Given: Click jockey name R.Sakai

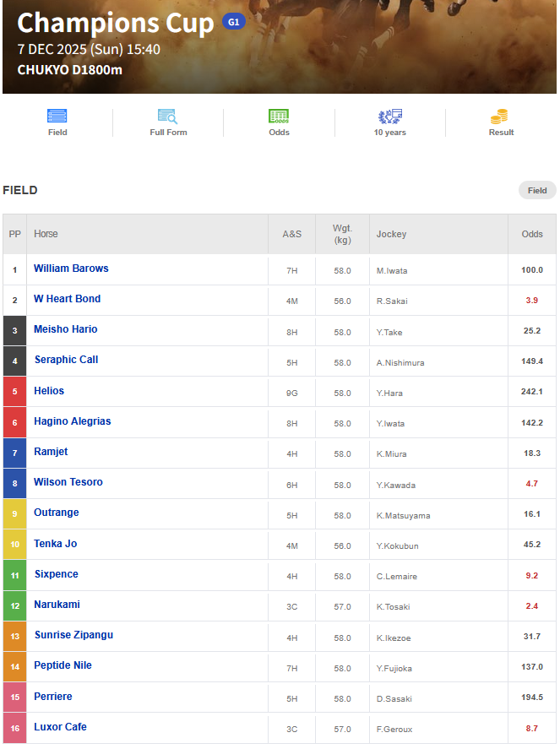Looking at the screenshot, I should 392,301.
